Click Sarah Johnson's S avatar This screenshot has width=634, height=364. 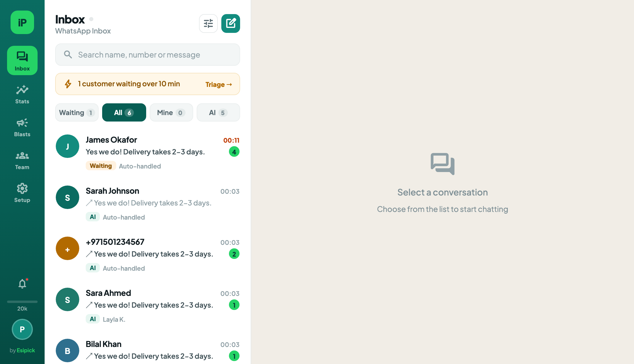pos(68,197)
